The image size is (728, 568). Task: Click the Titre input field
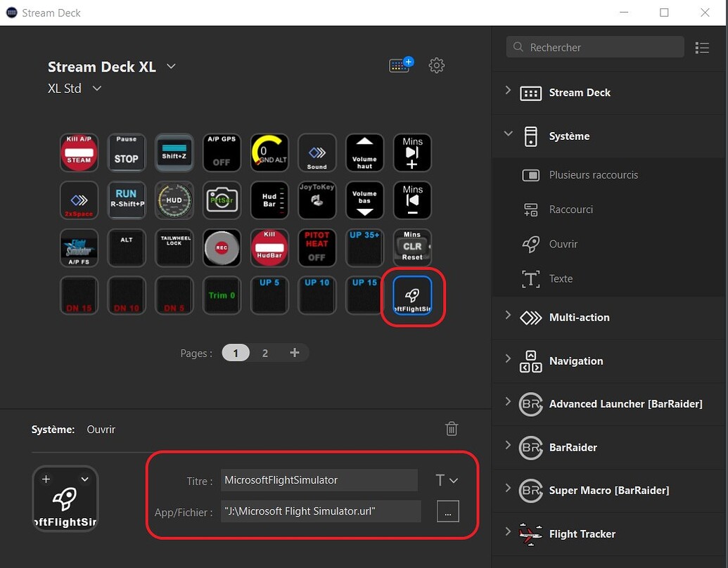pyautogui.click(x=319, y=480)
